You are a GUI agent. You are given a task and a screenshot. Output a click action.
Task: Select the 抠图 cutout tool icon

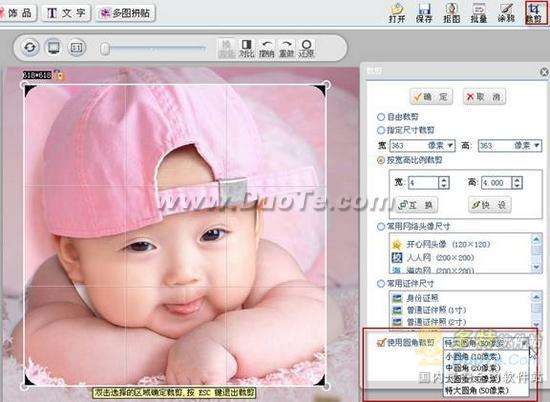[451, 13]
